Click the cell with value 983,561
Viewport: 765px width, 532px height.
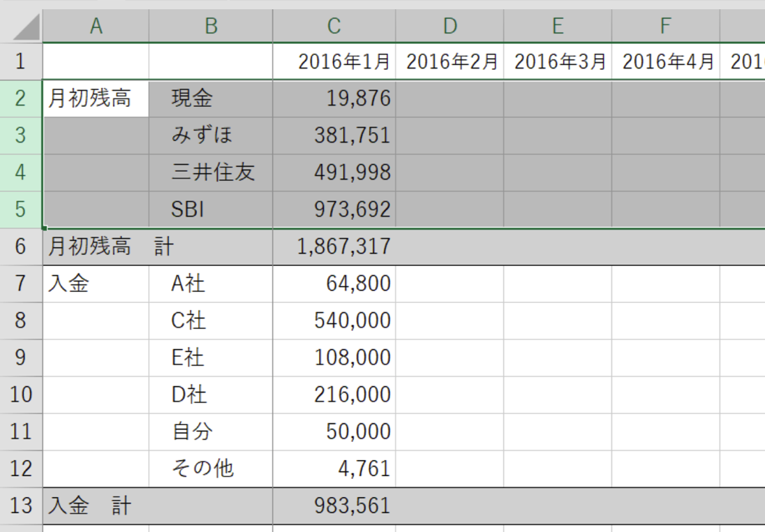point(334,505)
